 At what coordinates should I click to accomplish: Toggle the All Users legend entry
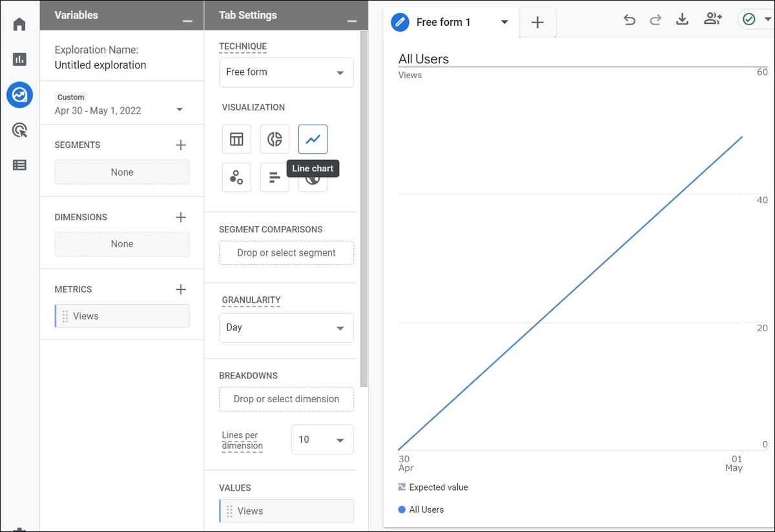[x=421, y=509]
